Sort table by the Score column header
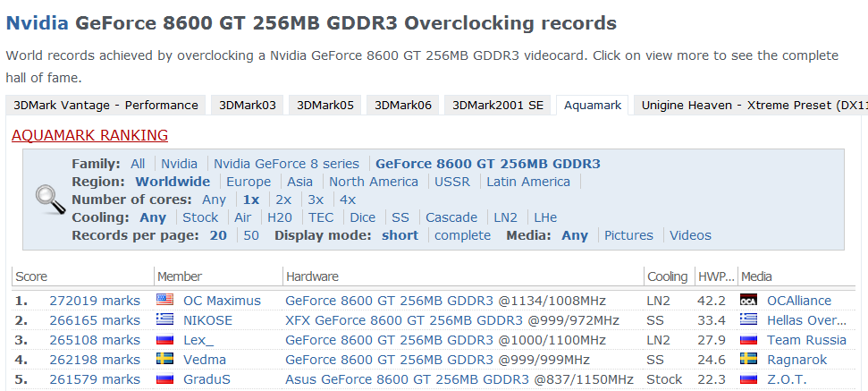This screenshot has width=868, height=391. (31, 276)
